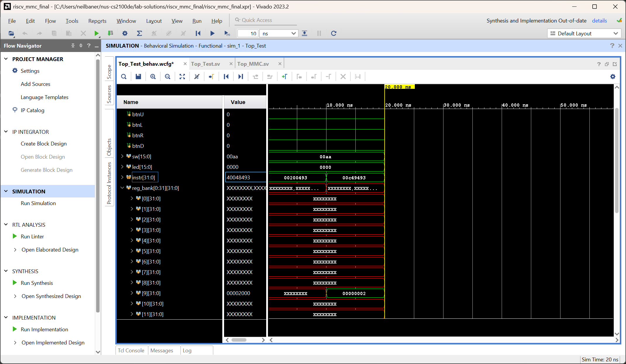Screen dimensions: 626x364
Task: Click the simulation run time input field
Action: click(248, 34)
